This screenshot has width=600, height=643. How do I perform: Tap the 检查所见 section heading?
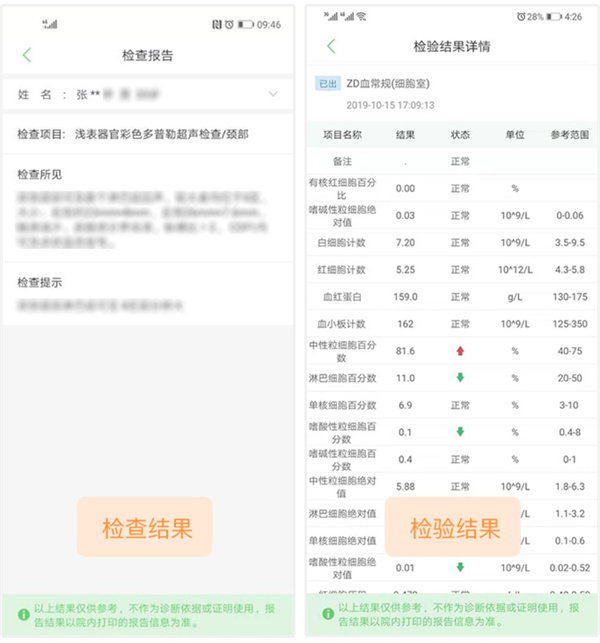pyautogui.click(x=39, y=175)
